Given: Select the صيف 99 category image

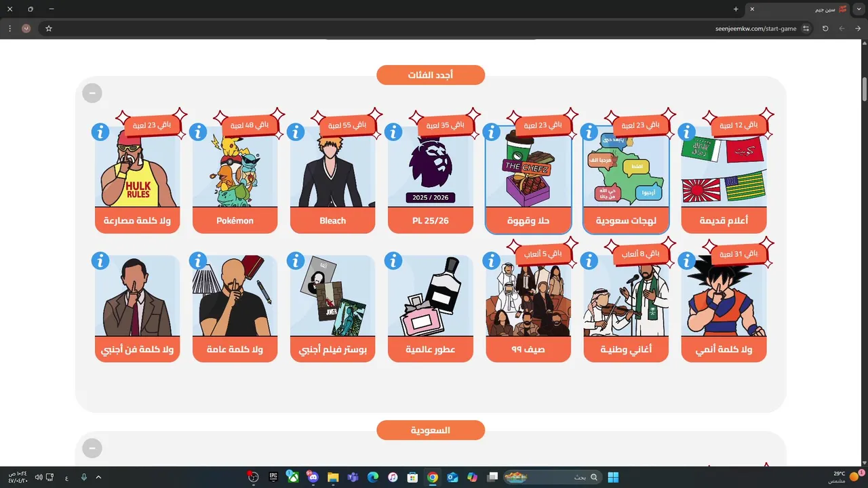Looking at the screenshot, I should click(x=528, y=297).
